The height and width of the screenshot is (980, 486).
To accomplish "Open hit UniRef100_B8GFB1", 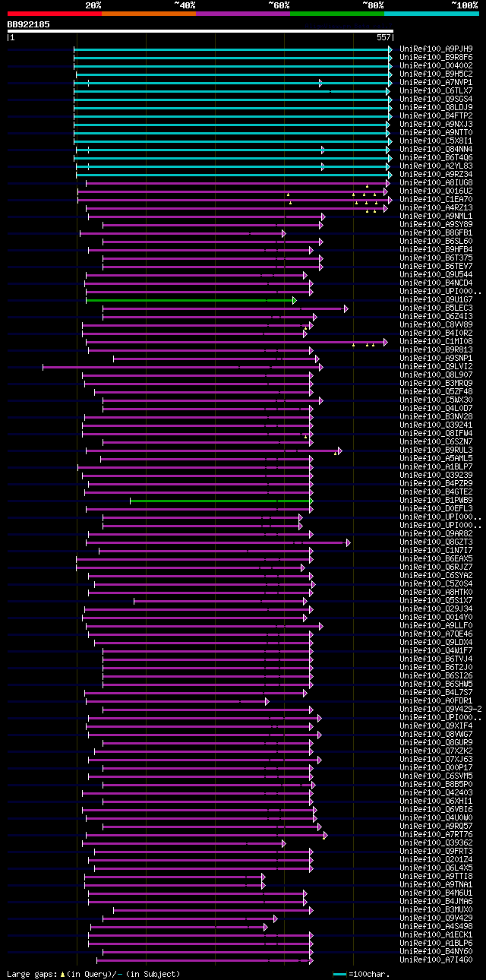I will coord(436,233).
